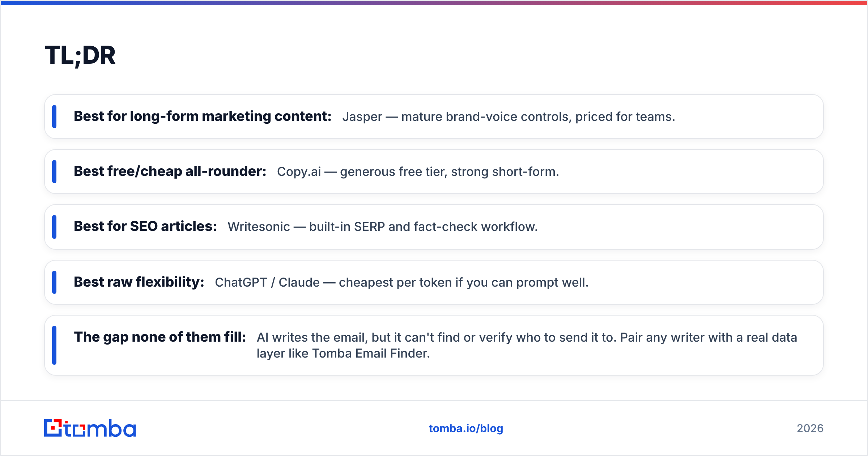Click the ChatGPT / Claude description text
868x456 pixels.
coord(402,283)
